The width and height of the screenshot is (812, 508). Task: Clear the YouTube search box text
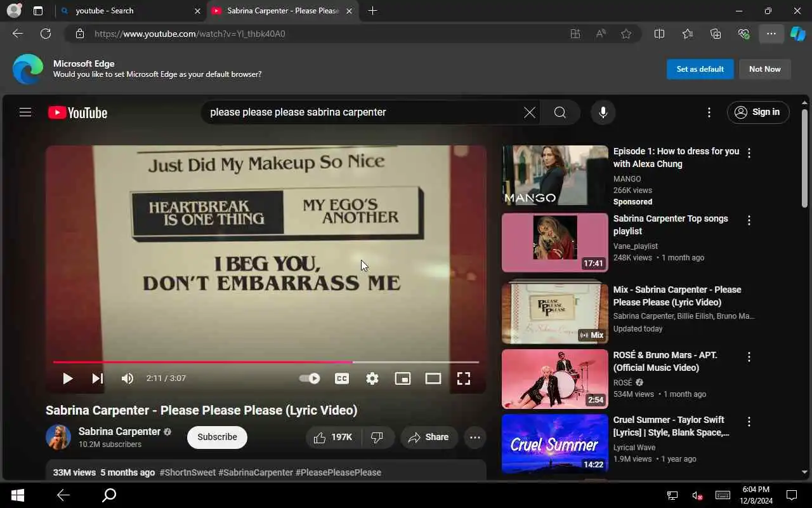pyautogui.click(x=529, y=112)
